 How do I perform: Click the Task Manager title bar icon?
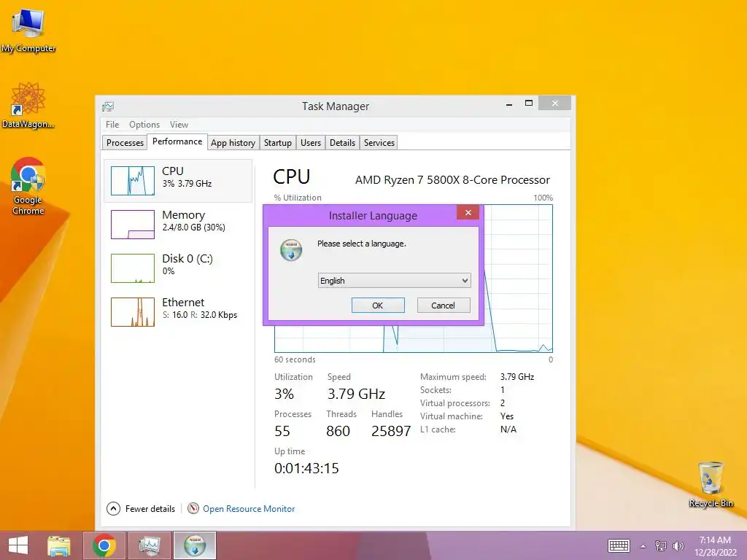[x=108, y=106]
